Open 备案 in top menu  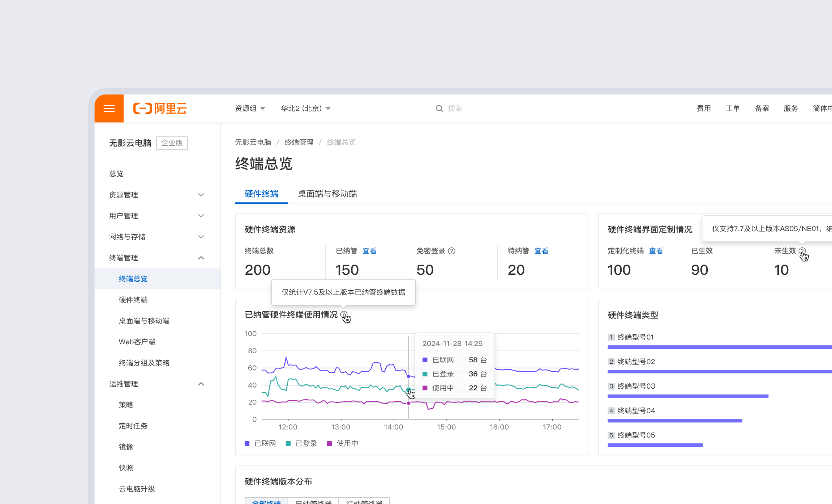point(762,108)
